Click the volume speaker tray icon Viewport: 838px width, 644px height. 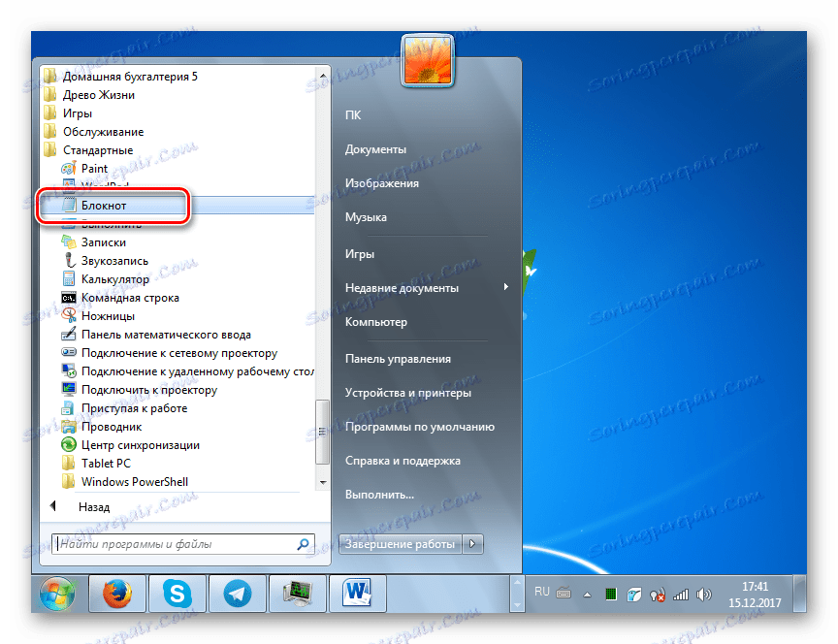tap(704, 595)
